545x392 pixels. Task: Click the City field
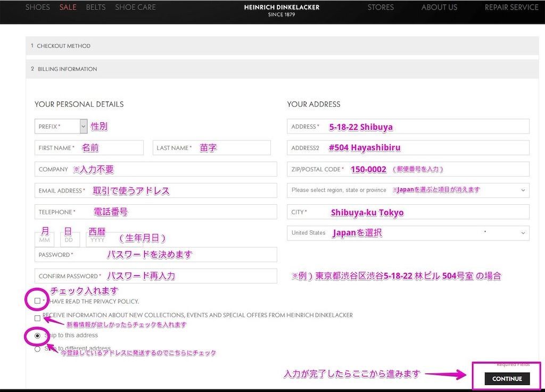[408, 212]
